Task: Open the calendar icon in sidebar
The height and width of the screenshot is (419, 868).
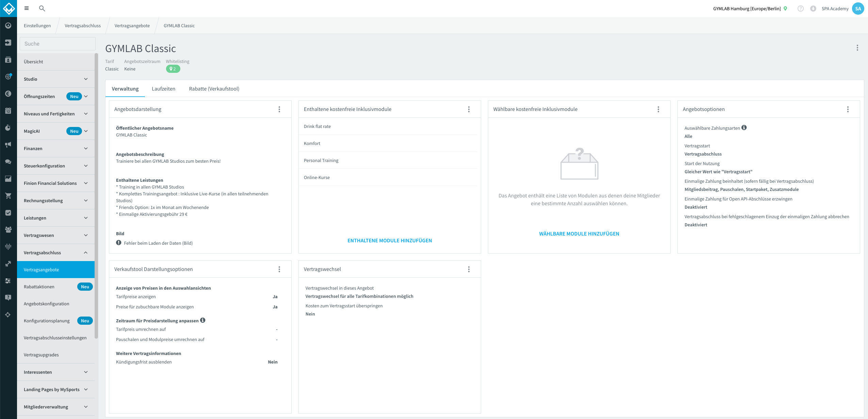Action: [8, 111]
